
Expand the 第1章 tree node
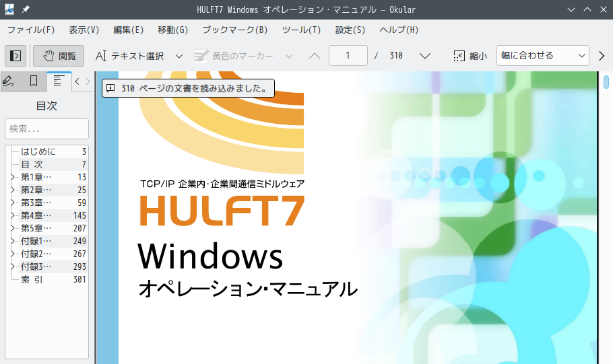pyautogui.click(x=13, y=178)
